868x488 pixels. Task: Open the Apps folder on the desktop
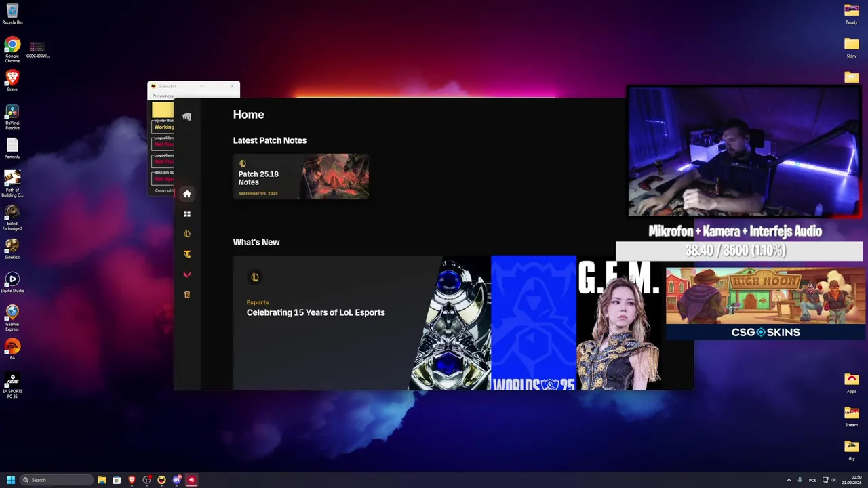(x=851, y=382)
